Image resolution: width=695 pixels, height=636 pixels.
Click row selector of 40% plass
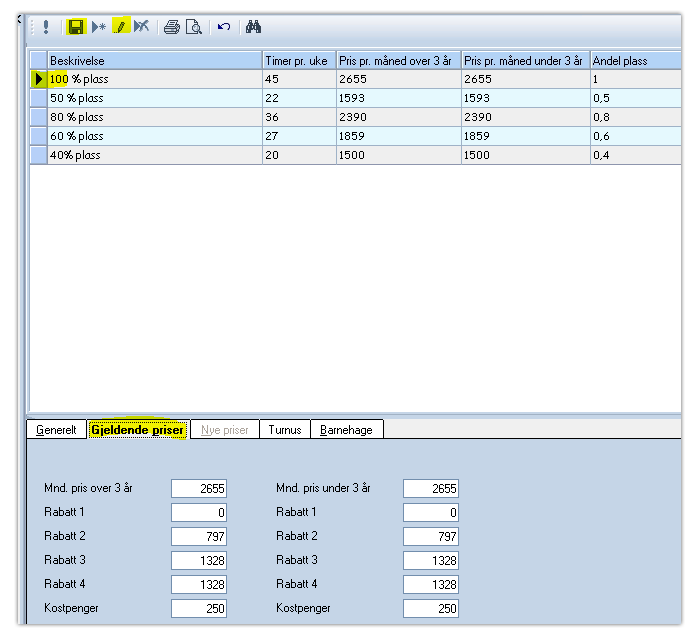(x=39, y=155)
